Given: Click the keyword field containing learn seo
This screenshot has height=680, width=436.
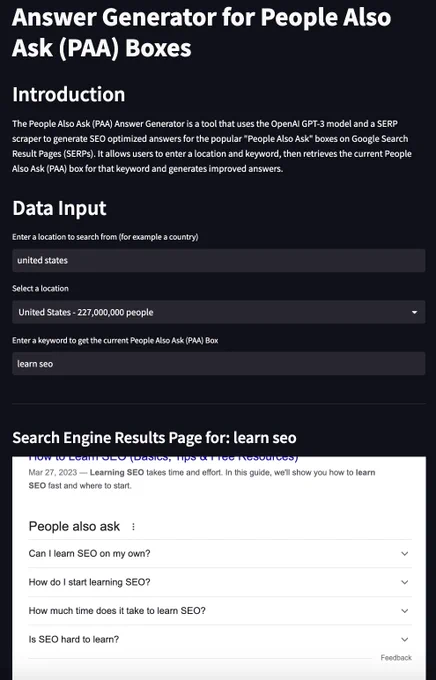Looking at the screenshot, I should (x=219, y=363).
